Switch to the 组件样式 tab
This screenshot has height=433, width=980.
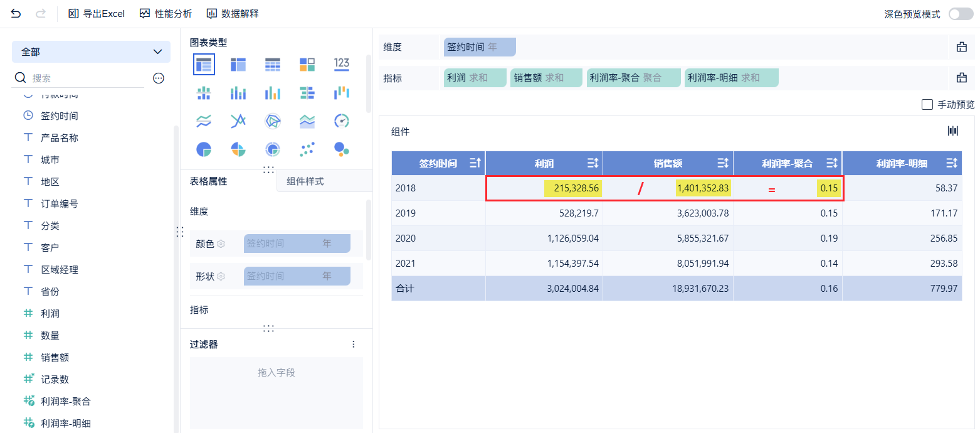tap(305, 181)
